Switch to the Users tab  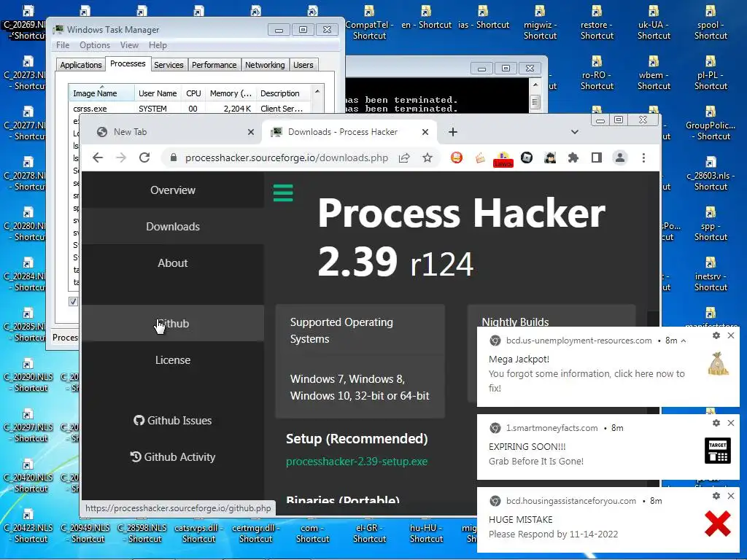click(x=303, y=65)
